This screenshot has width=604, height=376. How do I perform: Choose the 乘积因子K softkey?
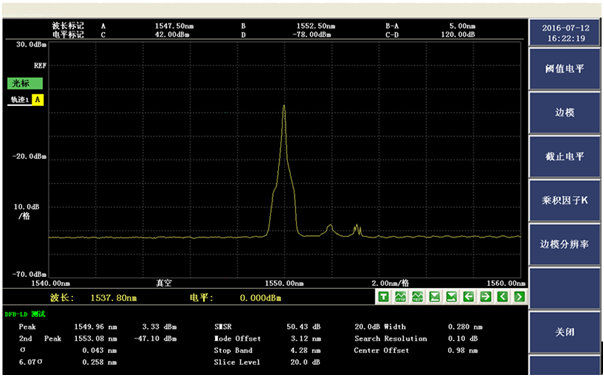tap(564, 200)
